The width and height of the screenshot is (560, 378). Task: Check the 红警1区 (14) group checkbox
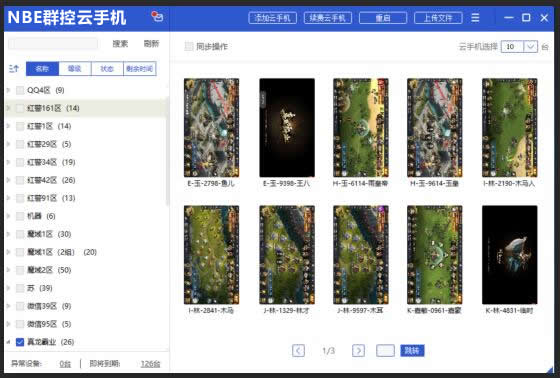coord(20,126)
